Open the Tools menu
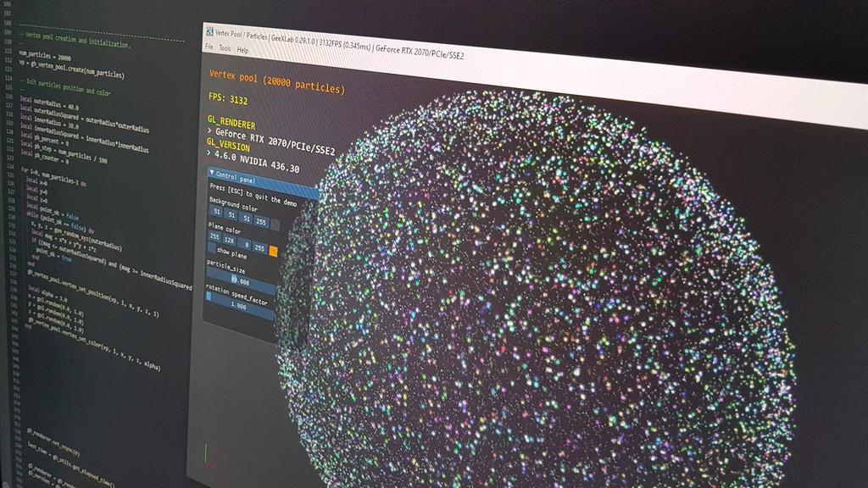This screenshot has height=488, width=868. pos(225,48)
